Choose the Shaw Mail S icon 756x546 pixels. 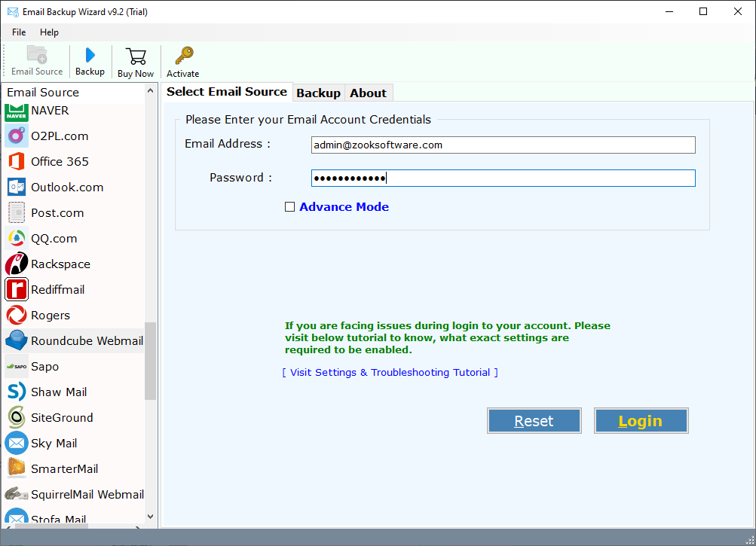tap(17, 392)
